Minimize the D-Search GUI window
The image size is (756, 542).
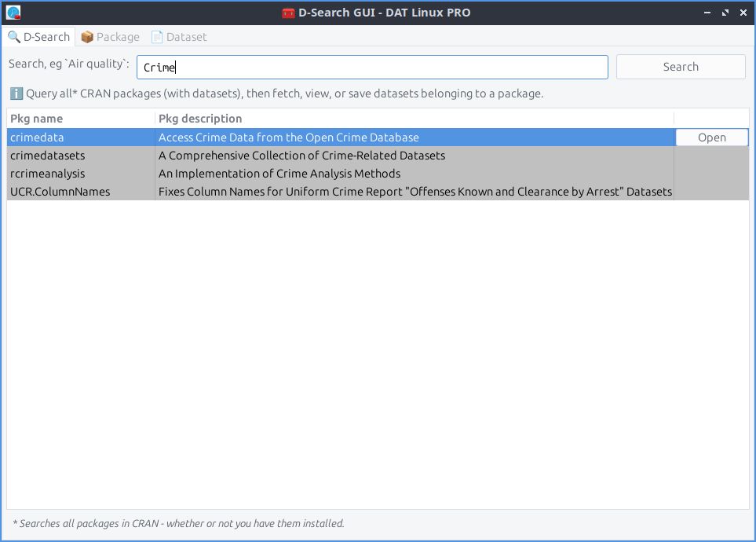click(707, 13)
